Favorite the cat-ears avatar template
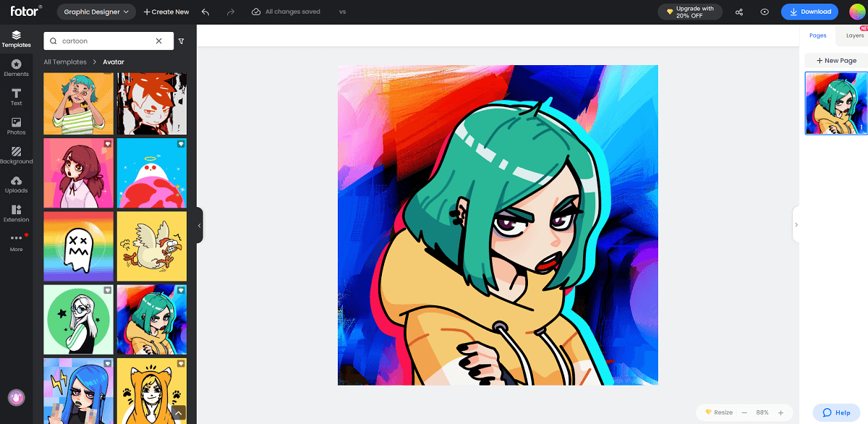 [x=180, y=363]
